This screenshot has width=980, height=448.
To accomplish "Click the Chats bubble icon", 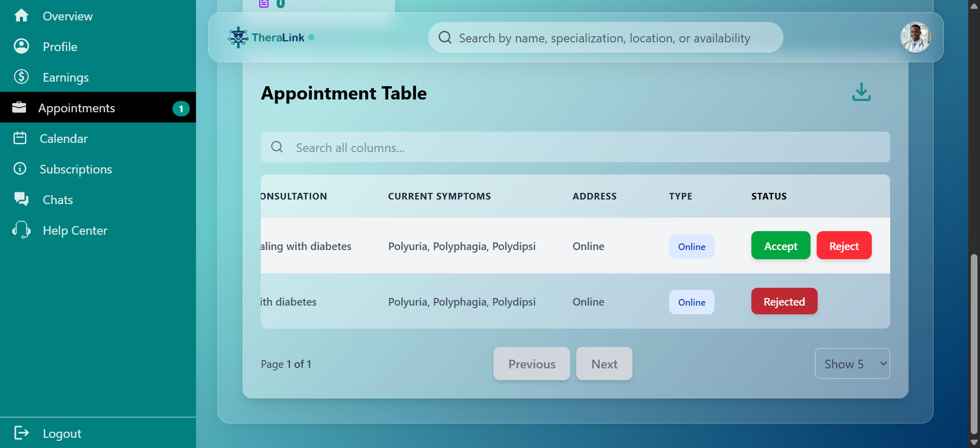I will tap(21, 200).
